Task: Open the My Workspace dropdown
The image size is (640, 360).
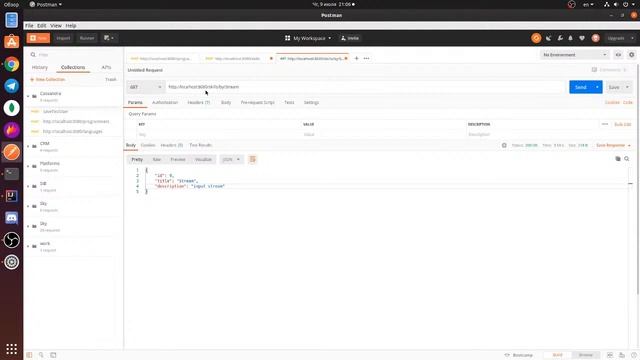Action: (x=308, y=38)
